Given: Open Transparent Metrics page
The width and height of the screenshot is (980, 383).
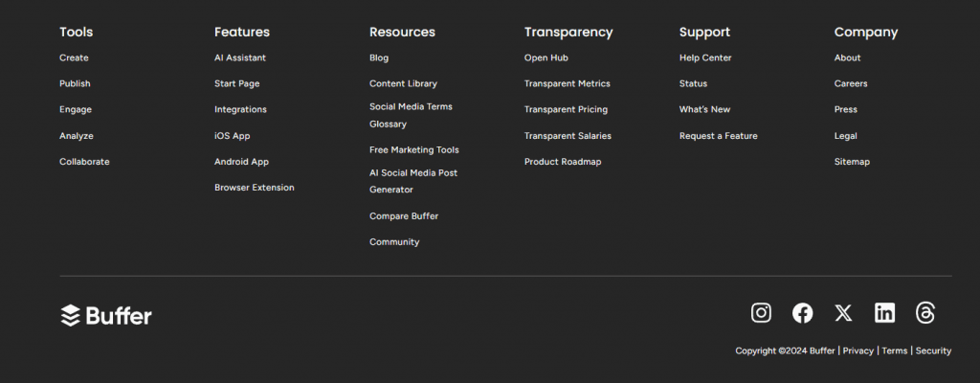Looking at the screenshot, I should click(568, 83).
